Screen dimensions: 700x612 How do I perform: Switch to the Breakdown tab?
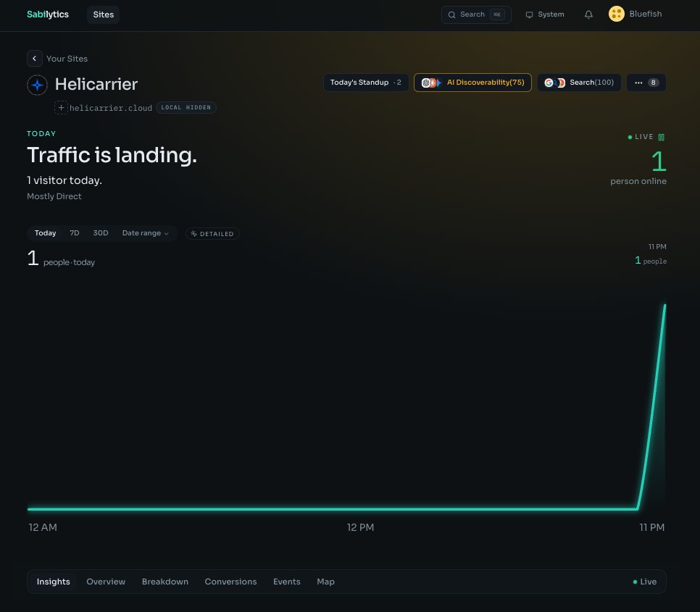(x=165, y=582)
